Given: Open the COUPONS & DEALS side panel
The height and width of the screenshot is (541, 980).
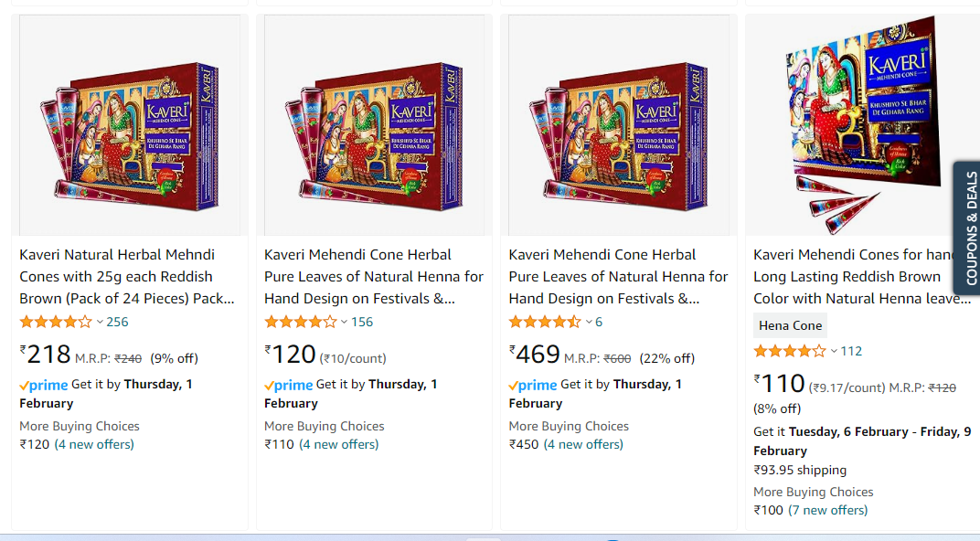Looking at the screenshot, I should click(965, 228).
